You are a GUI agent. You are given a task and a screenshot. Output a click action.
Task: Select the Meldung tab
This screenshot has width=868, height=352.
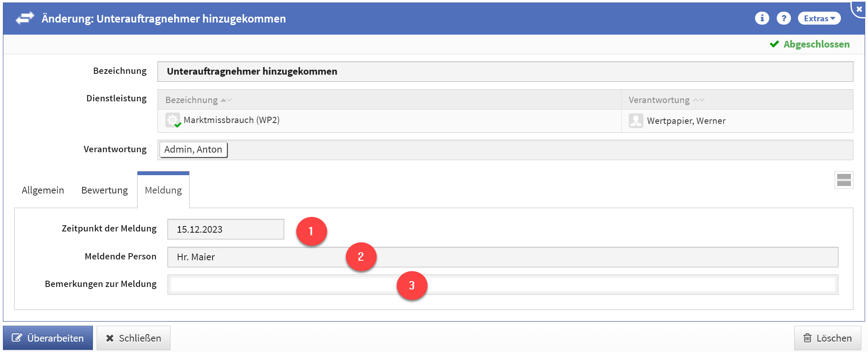tap(163, 190)
